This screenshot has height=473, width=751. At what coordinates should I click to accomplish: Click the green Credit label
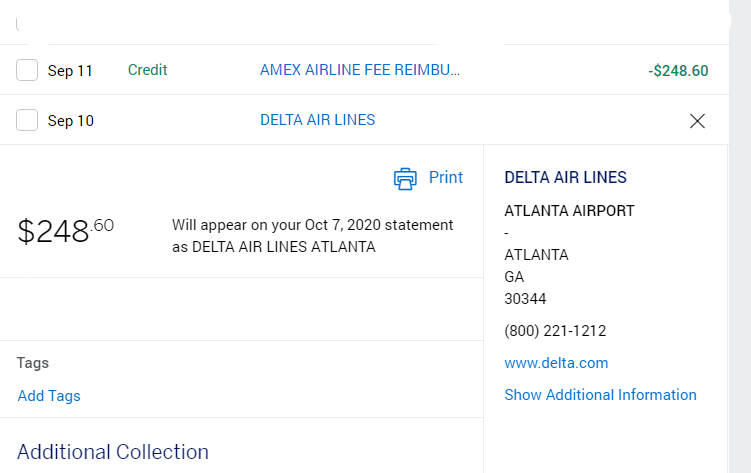pos(148,70)
